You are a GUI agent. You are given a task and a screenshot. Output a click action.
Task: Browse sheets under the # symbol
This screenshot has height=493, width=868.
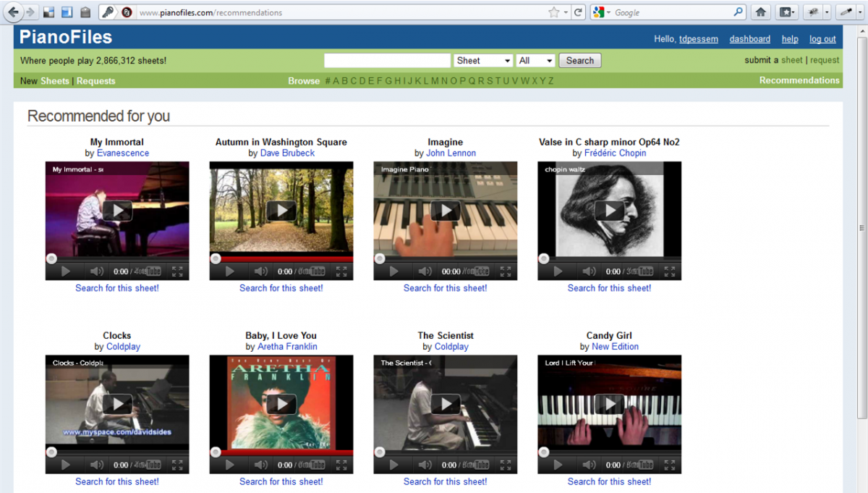328,81
